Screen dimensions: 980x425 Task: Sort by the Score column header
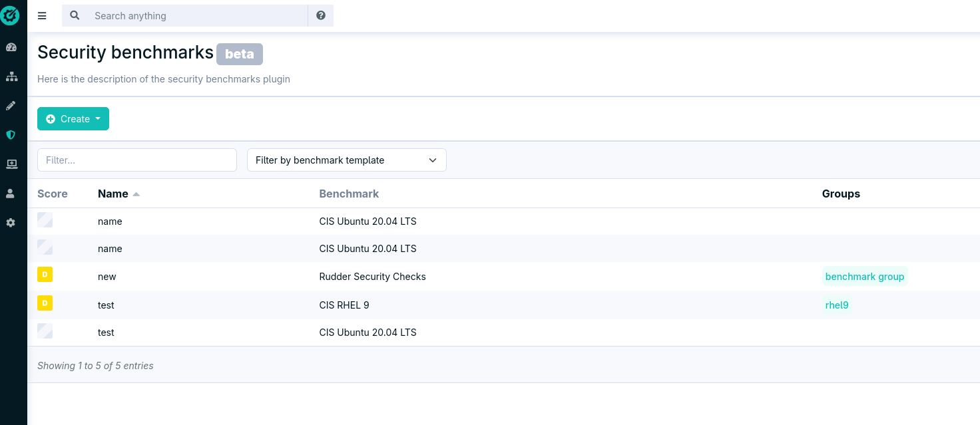(x=53, y=194)
